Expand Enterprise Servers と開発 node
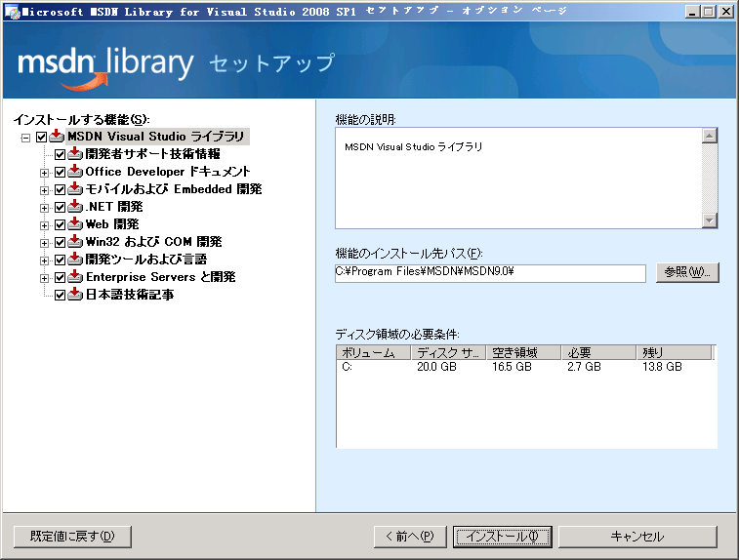Screen dimensions: 739x560 click(x=44, y=278)
